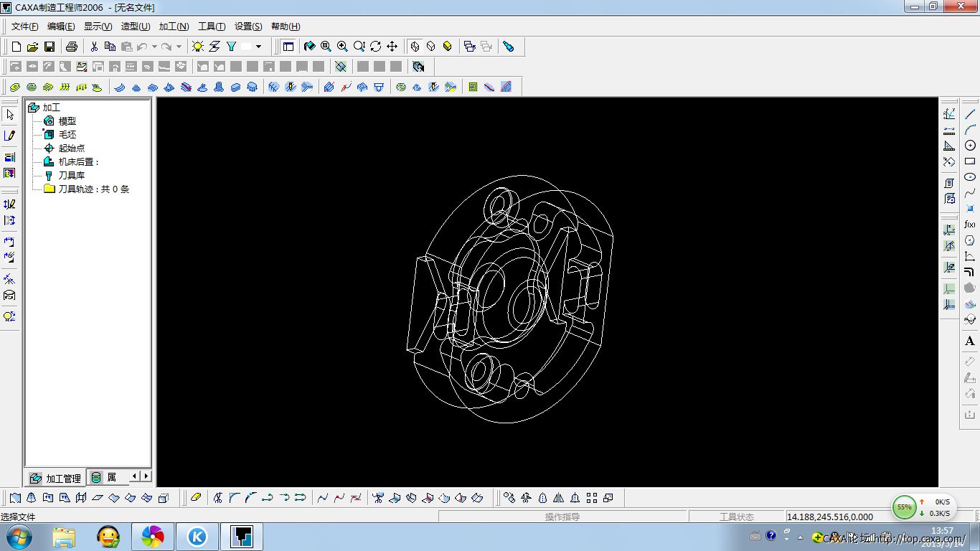Viewport: 980px width, 551px height.
Task: Open the current color dropdown arrow
Action: coord(258,47)
